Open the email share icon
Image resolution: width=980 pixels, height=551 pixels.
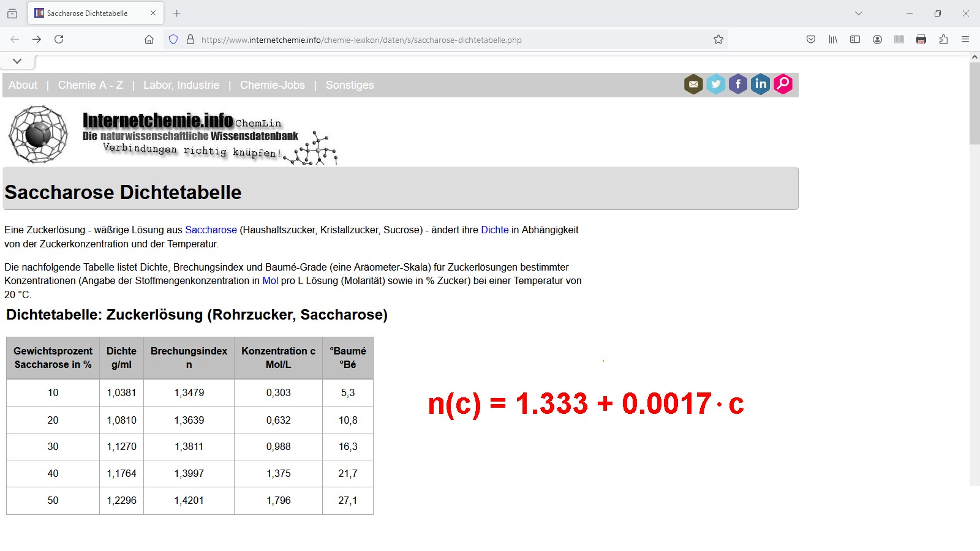(x=693, y=84)
